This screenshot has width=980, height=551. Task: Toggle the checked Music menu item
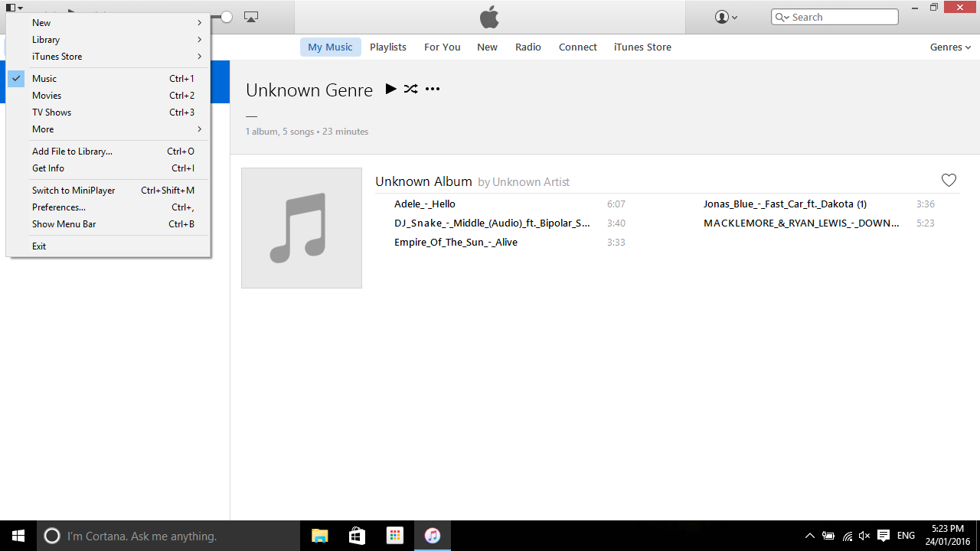pyautogui.click(x=108, y=79)
